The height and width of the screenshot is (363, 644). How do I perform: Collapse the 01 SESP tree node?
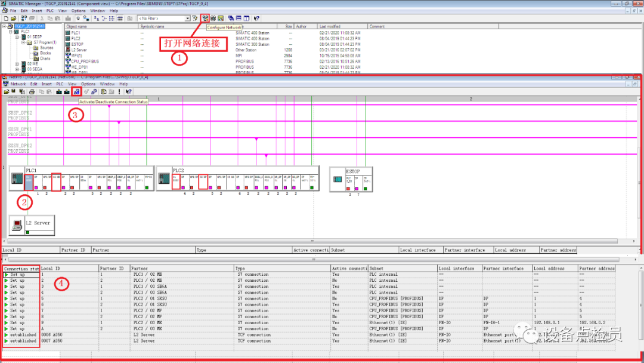(x=17, y=37)
